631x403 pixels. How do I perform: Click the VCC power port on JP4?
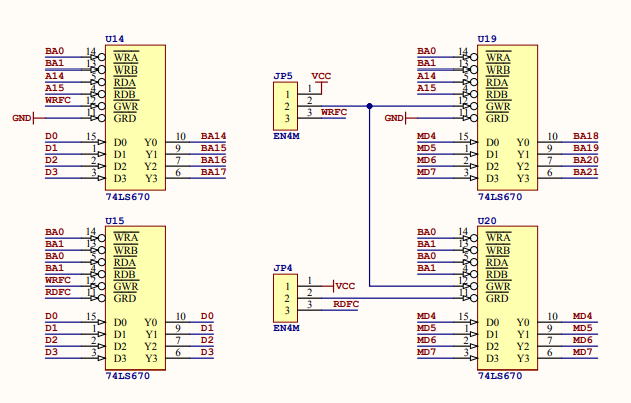[345, 286]
